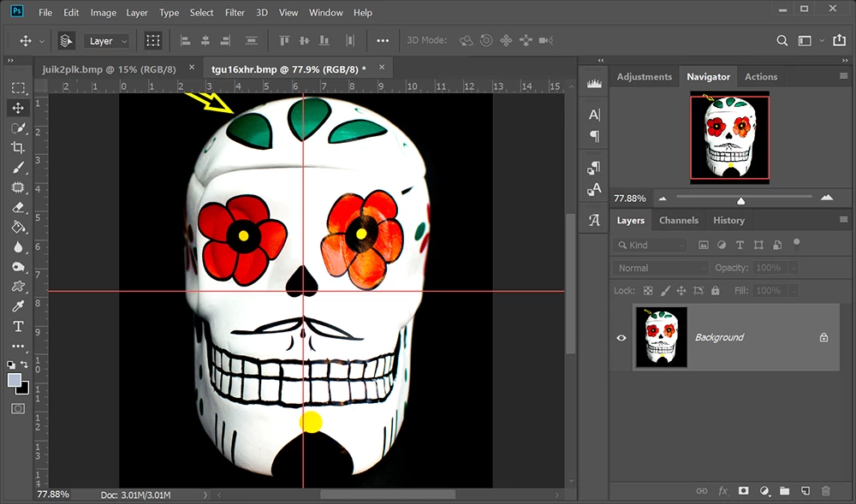The height and width of the screenshot is (504, 856).
Task: Open the Histogram panel icon
Action: click(x=594, y=83)
